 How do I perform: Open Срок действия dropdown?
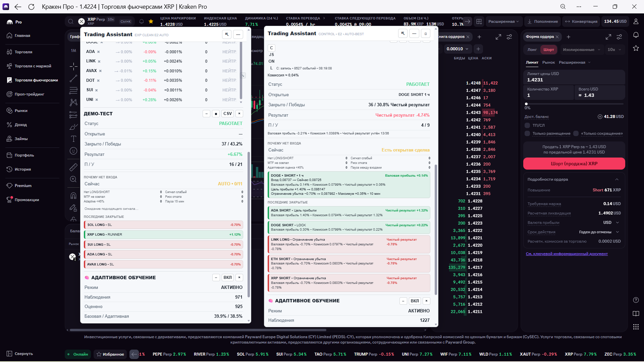tap(599, 232)
